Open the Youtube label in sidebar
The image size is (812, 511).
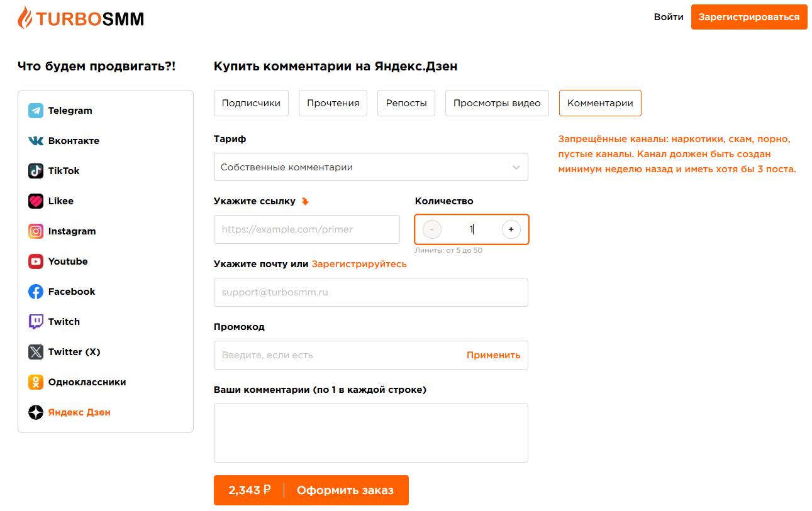click(68, 261)
